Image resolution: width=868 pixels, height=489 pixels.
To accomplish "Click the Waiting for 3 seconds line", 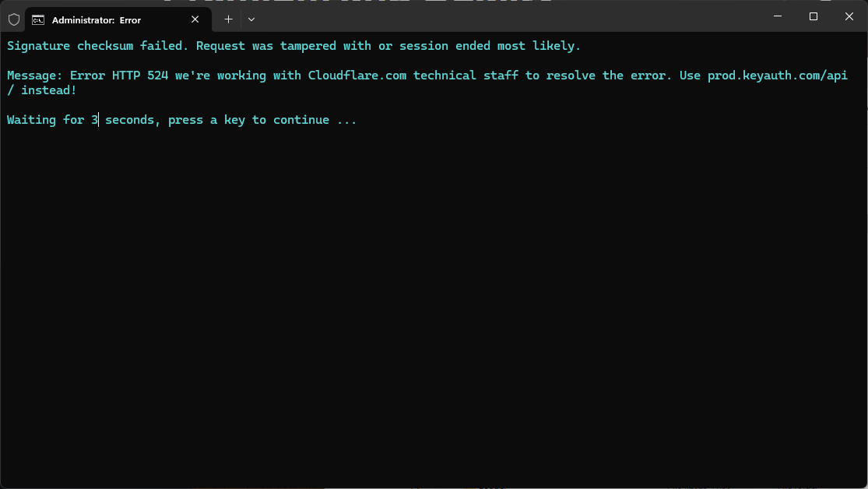I will click(x=181, y=120).
